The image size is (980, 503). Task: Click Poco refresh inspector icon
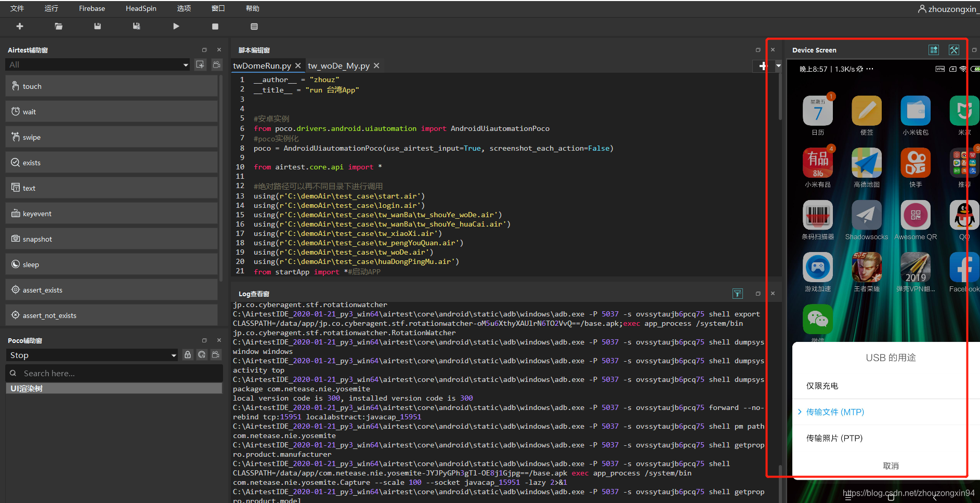[202, 355]
